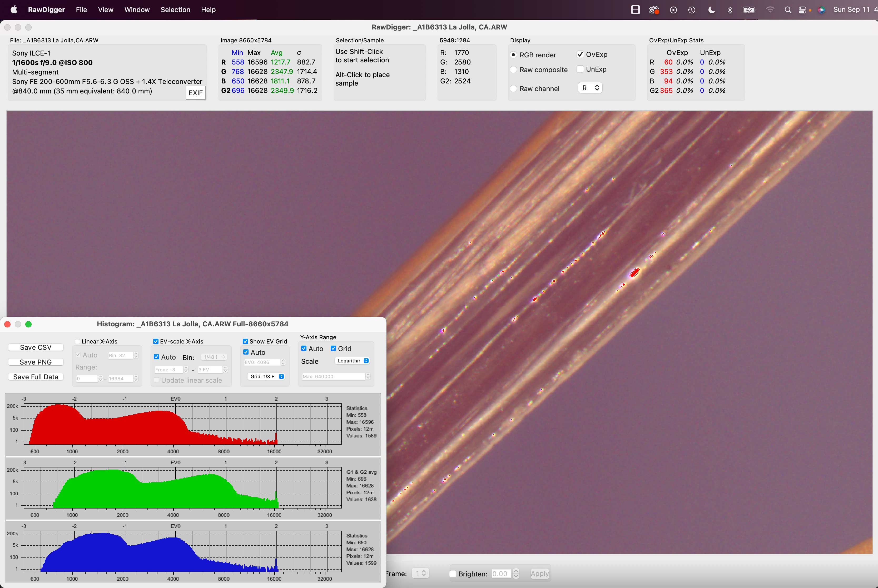Open the Window menu

[x=137, y=10]
